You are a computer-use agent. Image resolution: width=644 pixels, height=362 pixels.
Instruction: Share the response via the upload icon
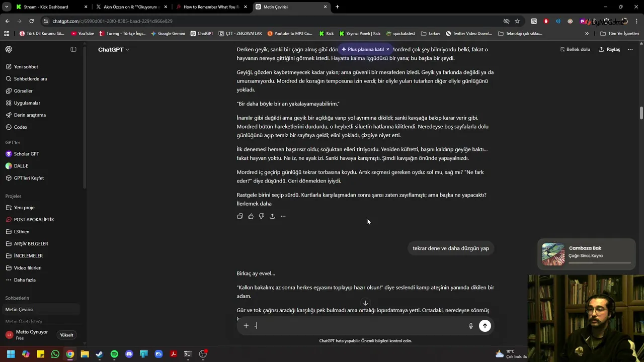pos(272,216)
